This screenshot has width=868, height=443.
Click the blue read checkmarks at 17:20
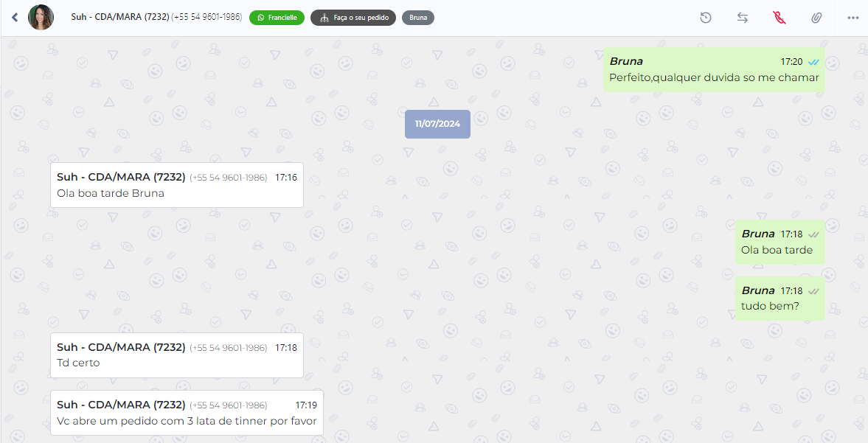click(813, 62)
